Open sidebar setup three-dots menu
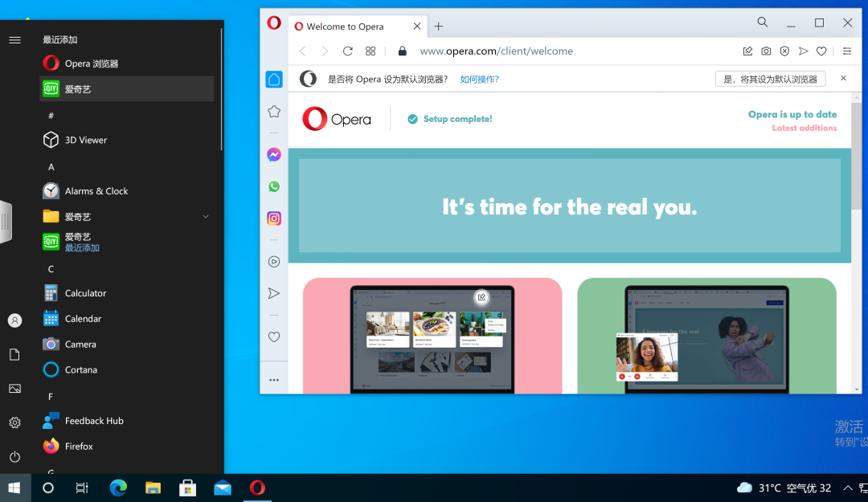The width and height of the screenshot is (868, 502). pyautogui.click(x=274, y=380)
